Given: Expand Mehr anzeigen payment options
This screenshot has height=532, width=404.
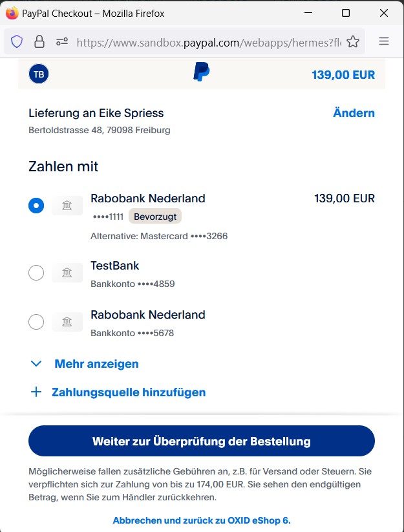Looking at the screenshot, I should (96, 364).
